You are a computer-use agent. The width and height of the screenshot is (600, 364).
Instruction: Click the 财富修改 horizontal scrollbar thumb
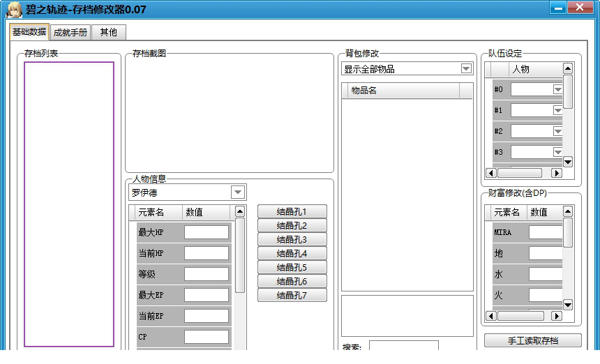tap(520, 316)
